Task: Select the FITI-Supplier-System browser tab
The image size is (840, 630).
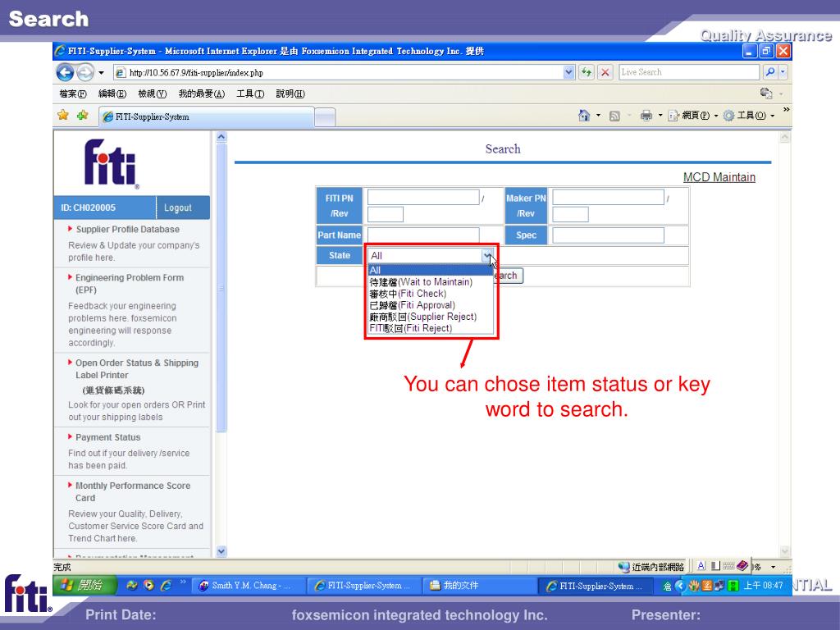Action: (x=206, y=116)
